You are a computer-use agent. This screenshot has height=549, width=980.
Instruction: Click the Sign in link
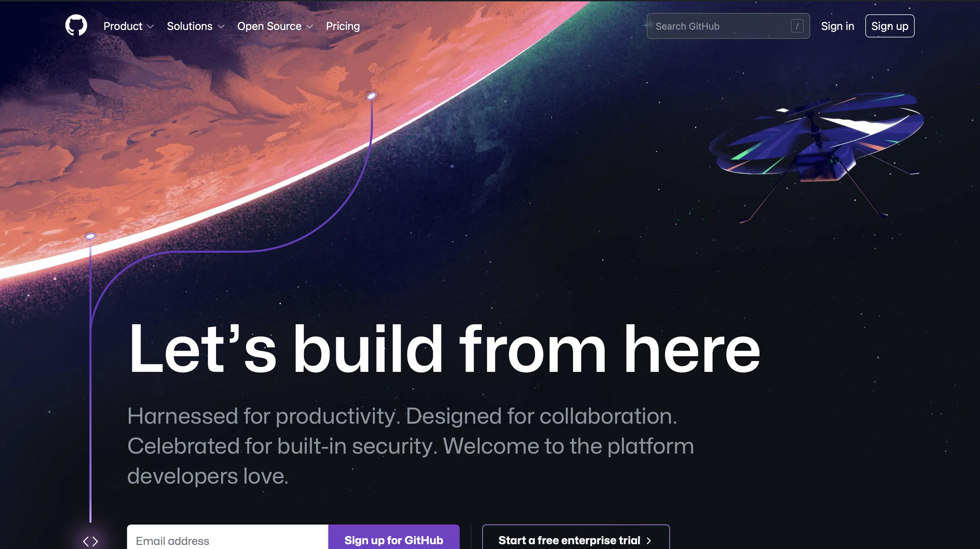[x=837, y=26]
